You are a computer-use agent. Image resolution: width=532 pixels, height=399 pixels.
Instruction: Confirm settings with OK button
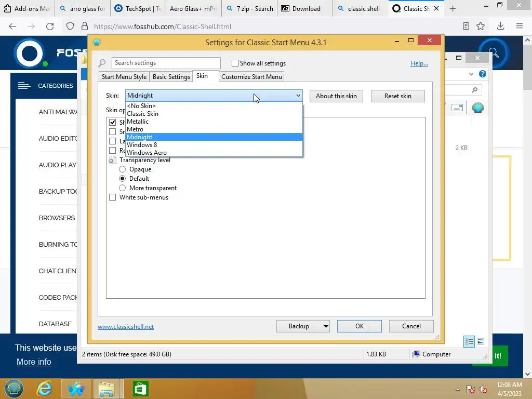[x=360, y=326]
